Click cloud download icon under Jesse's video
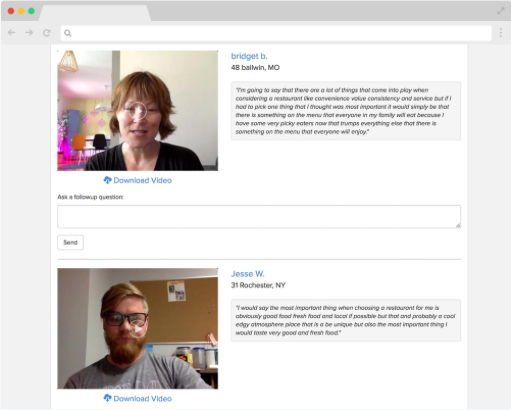Screen dimensions: 511x410 pyautogui.click(x=107, y=398)
